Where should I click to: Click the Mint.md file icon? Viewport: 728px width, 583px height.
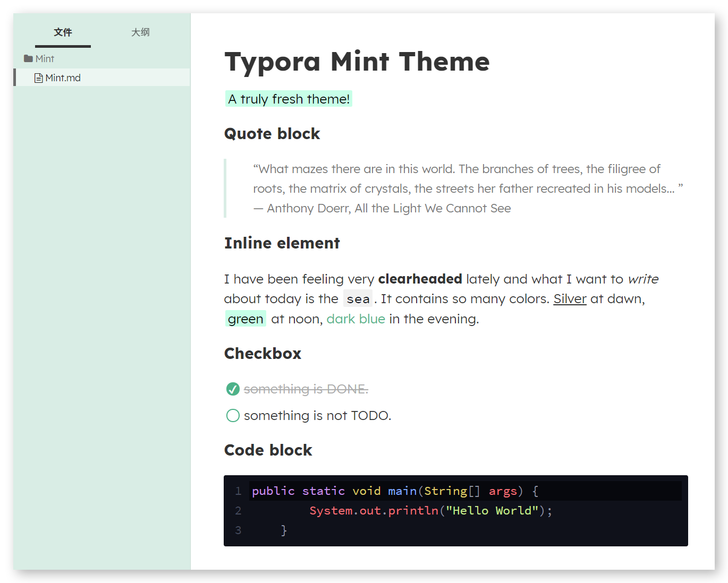point(39,78)
